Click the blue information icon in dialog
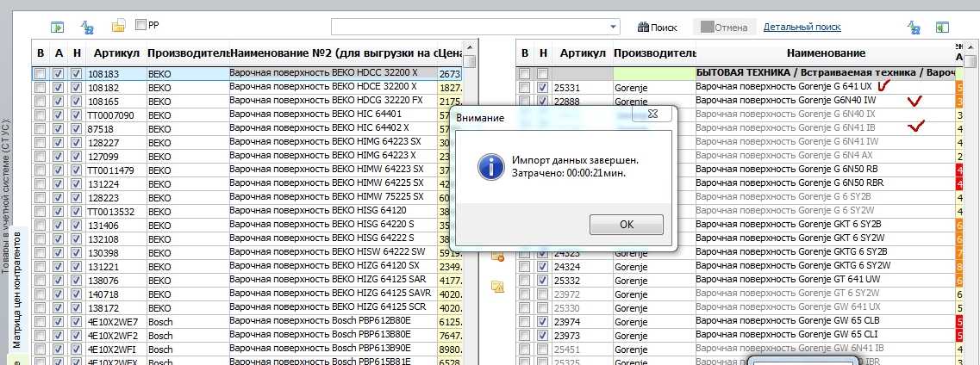This screenshot has width=980, height=365. [491, 167]
